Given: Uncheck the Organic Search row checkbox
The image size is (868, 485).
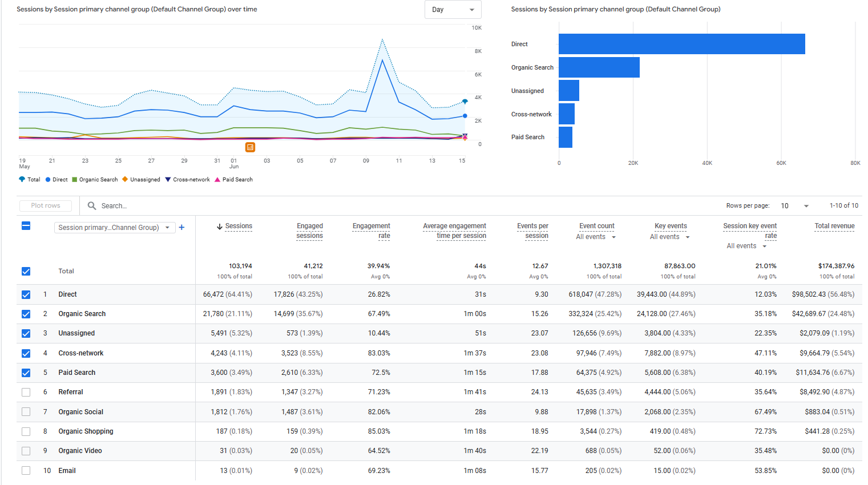Looking at the screenshot, I should point(26,314).
